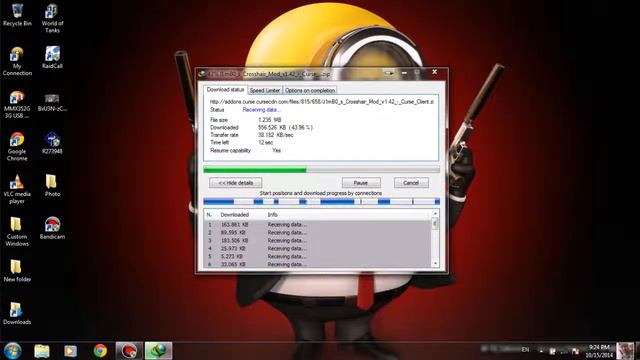Viewport: 640px width, 360px height.
Task: Click the Receiving data status text
Action: tap(262, 110)
